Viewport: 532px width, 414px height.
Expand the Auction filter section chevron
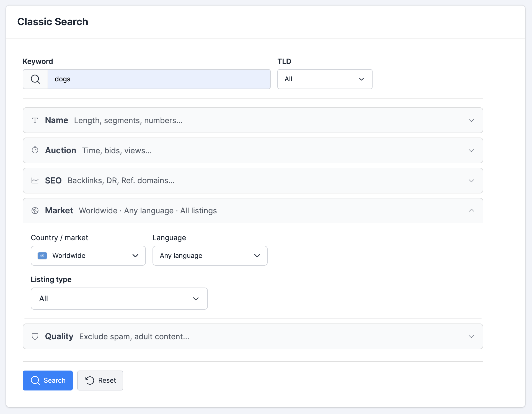tap(471, 151)
